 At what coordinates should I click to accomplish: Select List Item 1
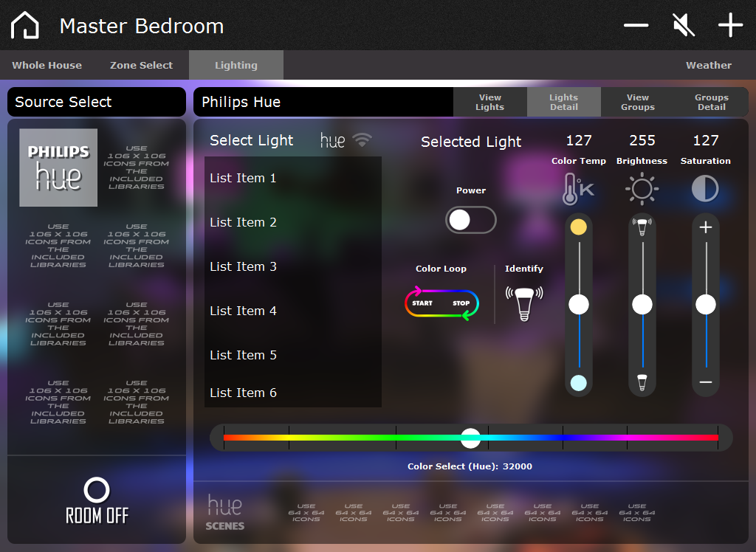pos(292,179)
